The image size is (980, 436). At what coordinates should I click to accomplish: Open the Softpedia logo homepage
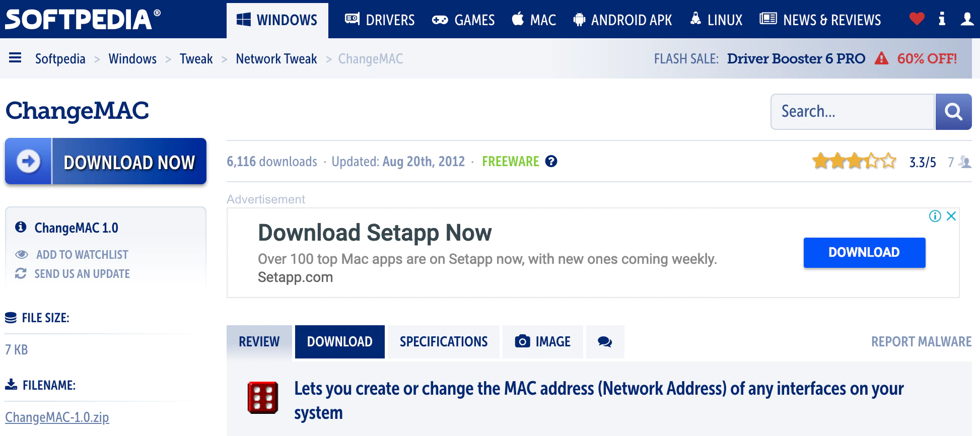pos(83,20)
